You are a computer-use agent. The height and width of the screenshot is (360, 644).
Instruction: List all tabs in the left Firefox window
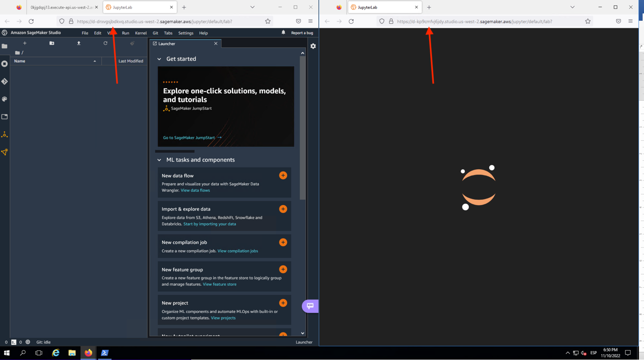[252, 7]
